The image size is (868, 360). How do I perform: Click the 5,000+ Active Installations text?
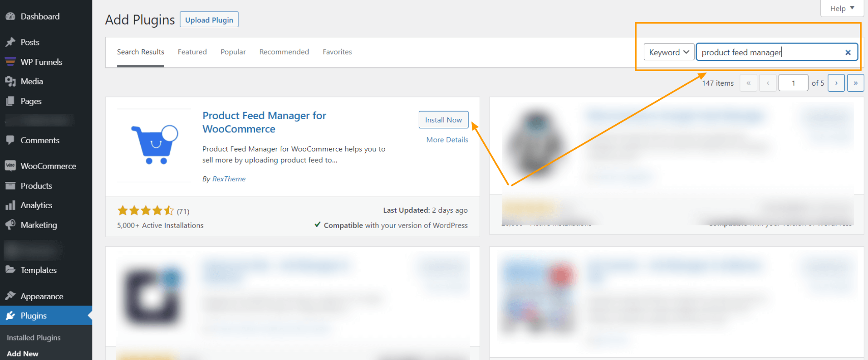(x=160, y=225)
